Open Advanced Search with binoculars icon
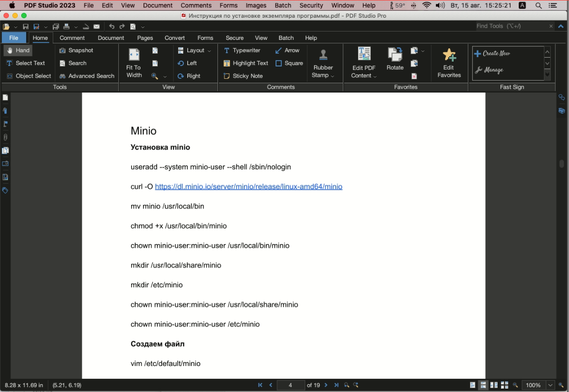 (x=87, y=76)
